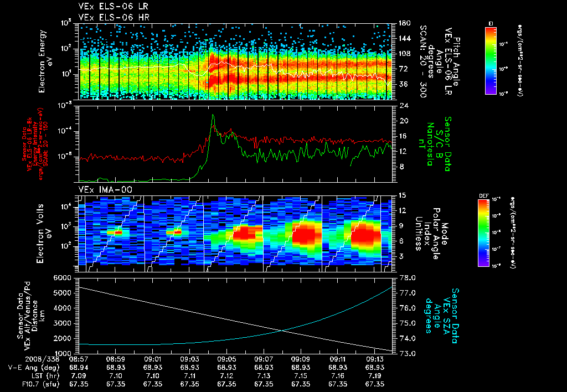The height and width of the screenshot is (392, 567).
Task: Click the 09:07 time tick label
Action: pyautogui.click(x=263, y=360)
